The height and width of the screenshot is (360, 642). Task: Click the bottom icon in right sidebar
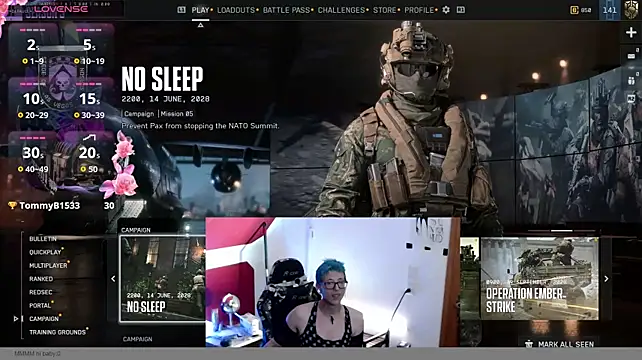pyautogui.click(x=631, y=99)
